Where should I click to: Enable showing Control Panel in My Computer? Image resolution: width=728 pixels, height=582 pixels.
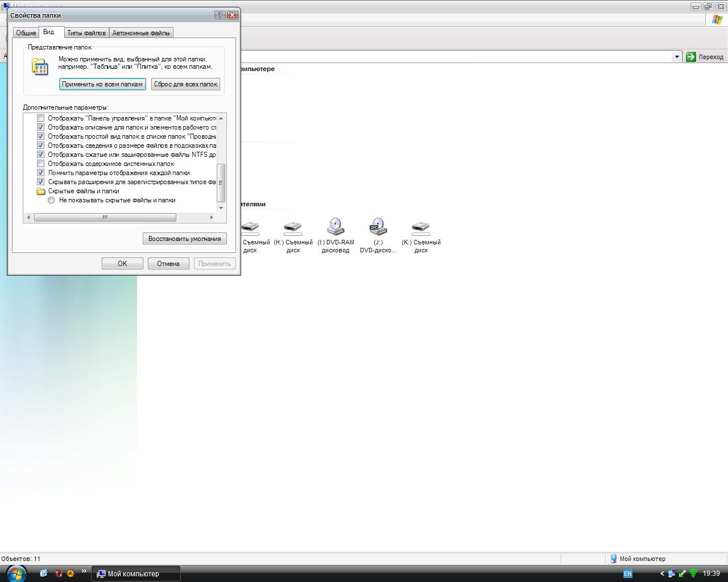[40, 118]
